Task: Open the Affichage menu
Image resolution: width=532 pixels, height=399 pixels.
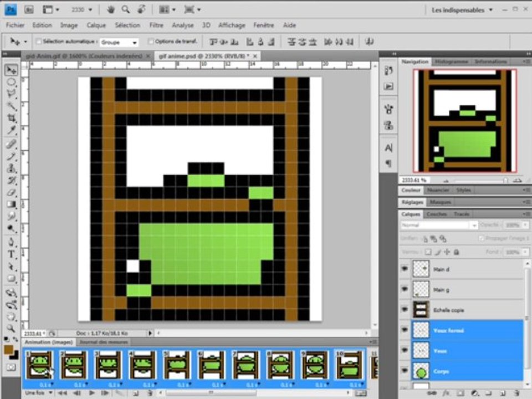Action: 232,25
